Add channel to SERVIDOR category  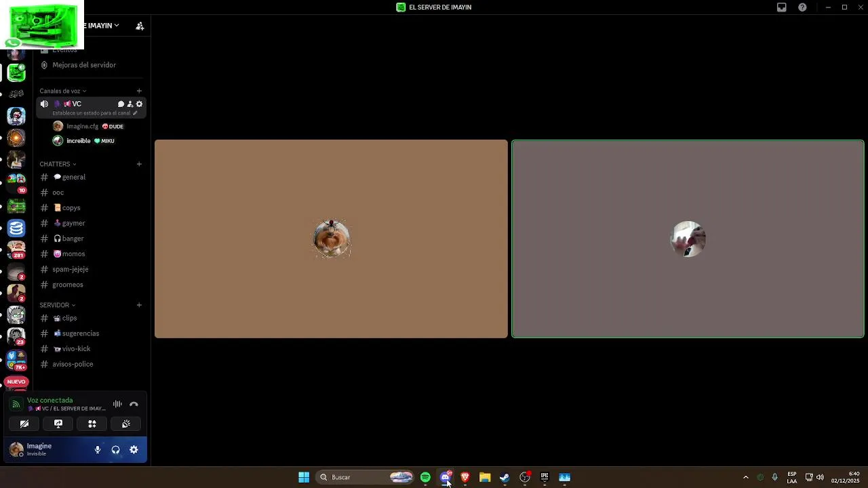(x=139, y=305)
